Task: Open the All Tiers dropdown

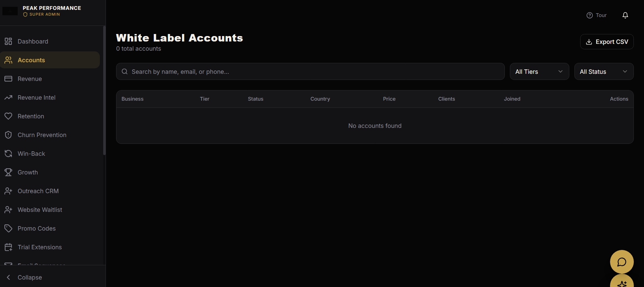Action: click(x=539, y=71)
